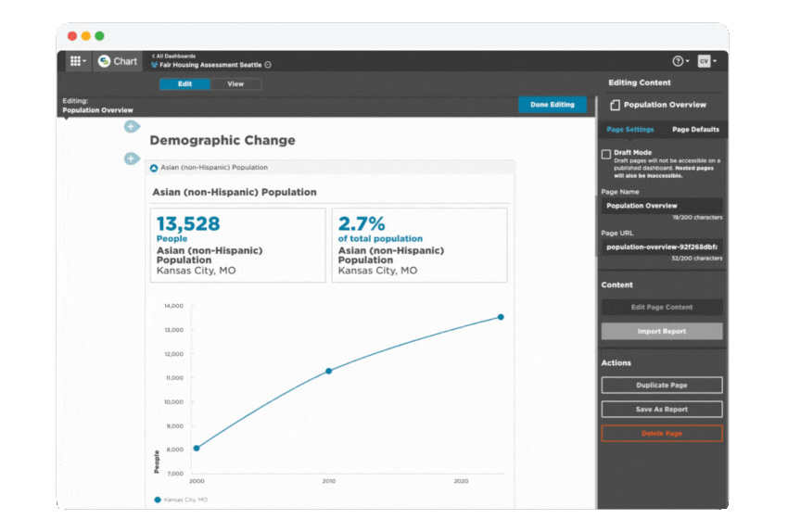Open the Page Settings tab
The image size is (788, 532).
coord(630,130)
